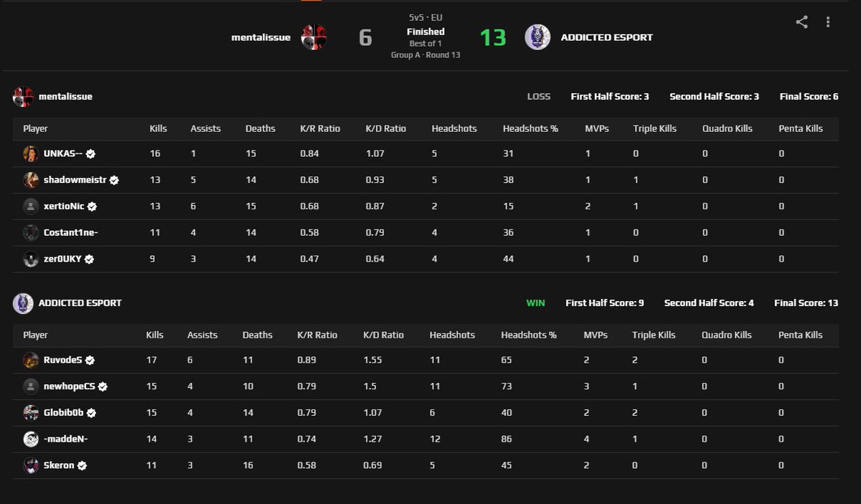Open xertioNic player profile name
The height and width of the screenshot is (504, 861).
(64, 206)
